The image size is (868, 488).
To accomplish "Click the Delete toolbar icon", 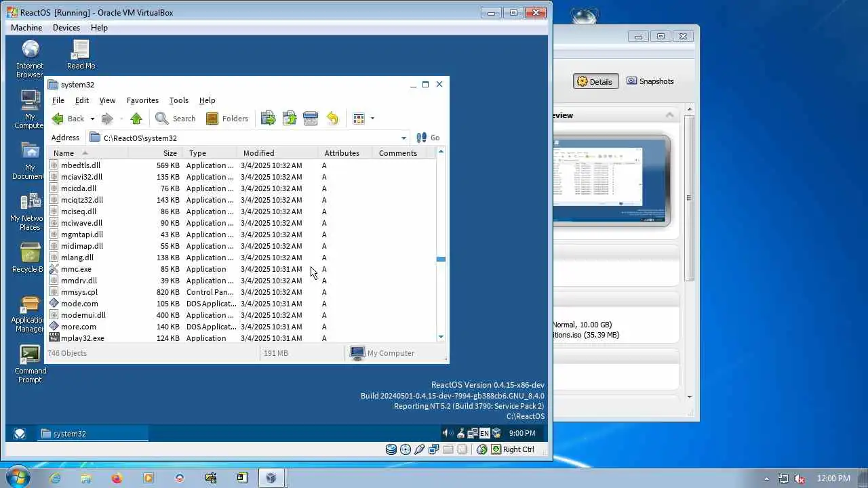I will point(311,119).
